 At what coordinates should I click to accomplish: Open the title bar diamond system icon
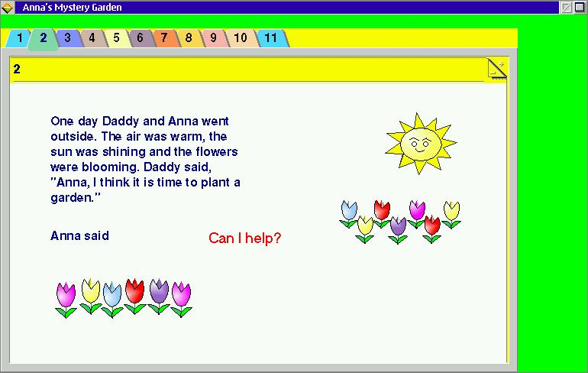[x=7, y=8]
